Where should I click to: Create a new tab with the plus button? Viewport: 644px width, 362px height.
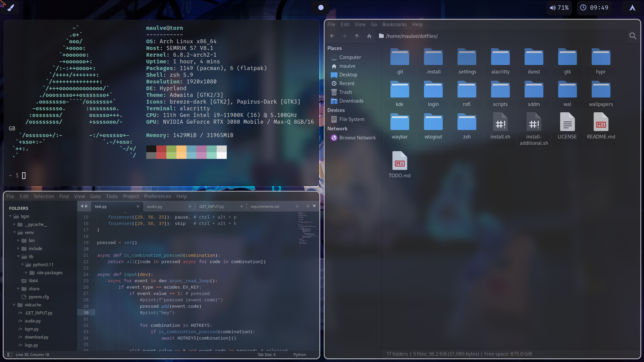(x=308, y=206)
